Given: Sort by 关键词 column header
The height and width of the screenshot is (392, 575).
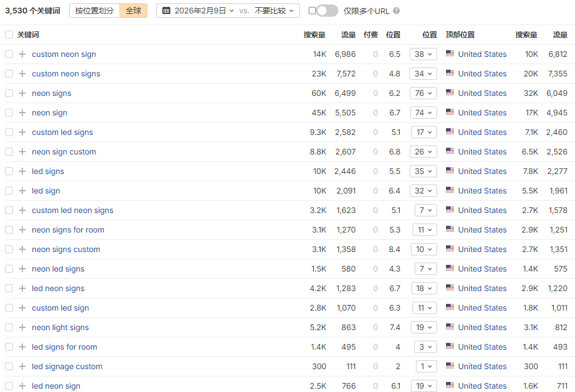Looking at the screenshot, I should (x=28, y=35).
